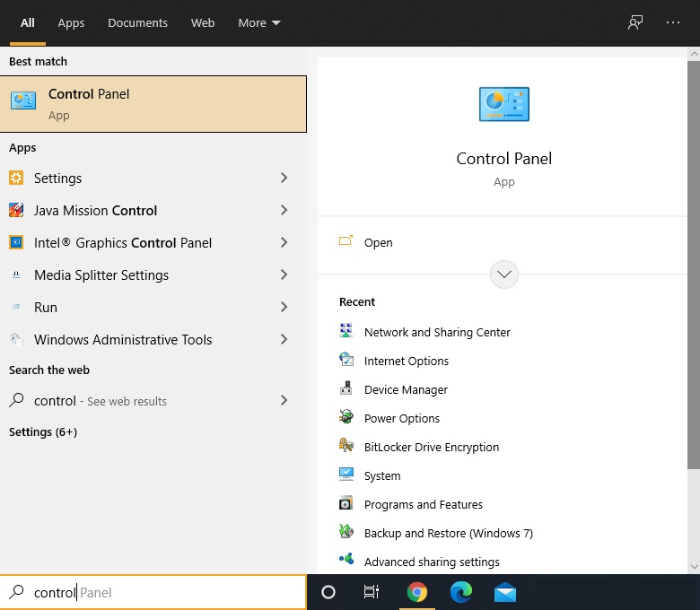Open the More filter dropdown
Image resolution: width=700 pixels, height=610 pixels.
(259, 22)
